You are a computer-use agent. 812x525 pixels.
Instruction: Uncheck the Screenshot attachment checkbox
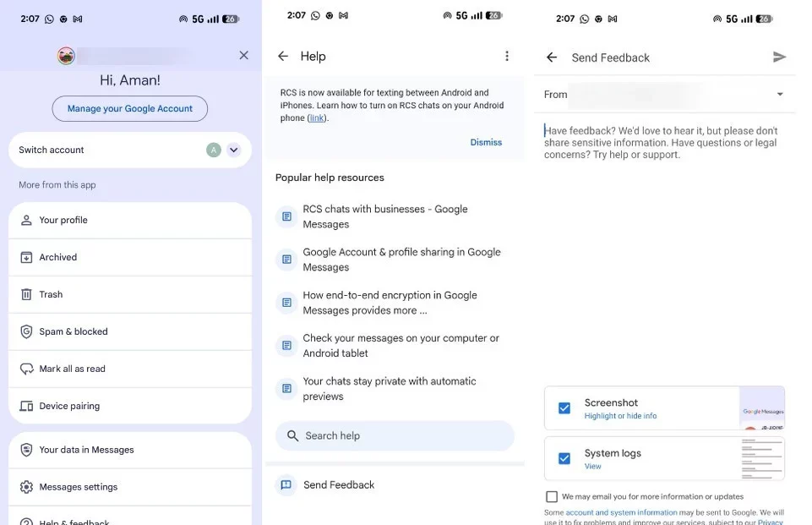coord(564,407)
